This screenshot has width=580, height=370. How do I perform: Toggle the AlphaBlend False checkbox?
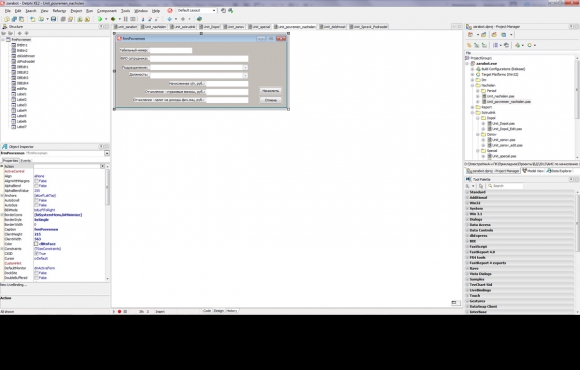tap(36, 186)
